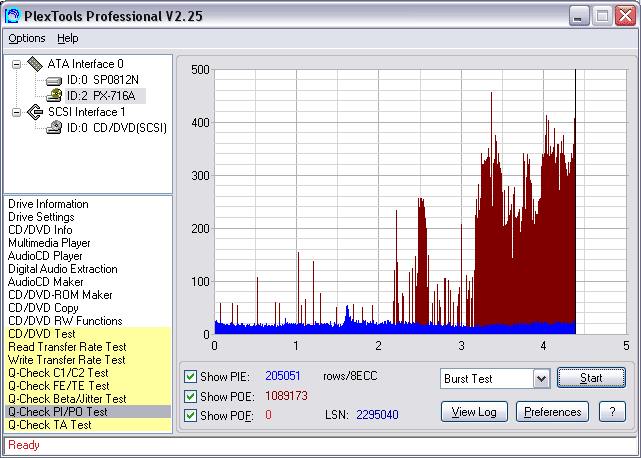Click the LSN value 2295040
Image resolution: width=641 pixels, height=458 pixels.
point(377,415)
